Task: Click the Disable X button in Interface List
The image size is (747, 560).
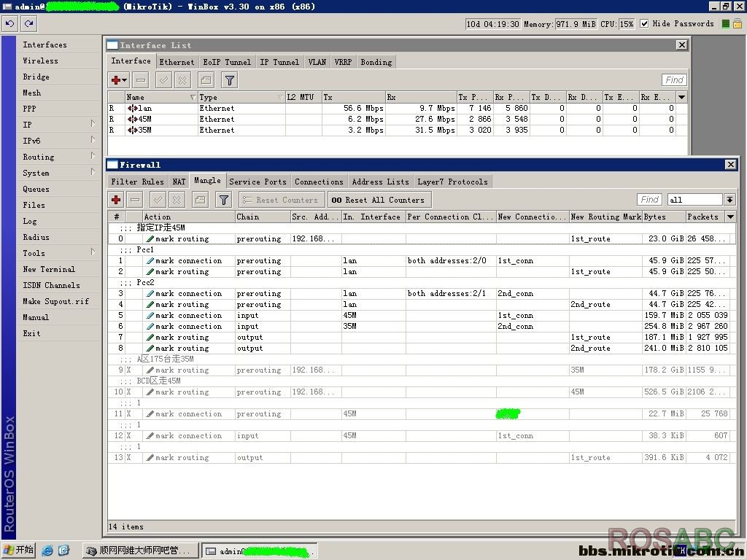Action: click(x=182, y=80)
